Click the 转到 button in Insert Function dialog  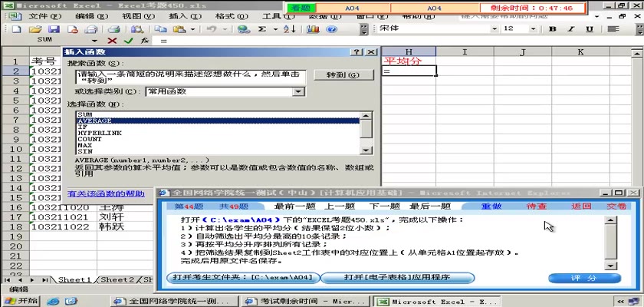tap(343, 75)
